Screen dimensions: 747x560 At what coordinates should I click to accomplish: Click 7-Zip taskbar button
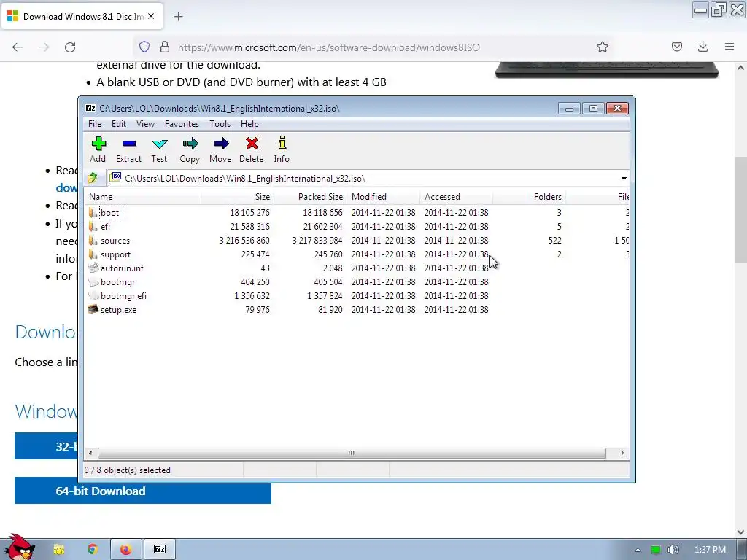pyautogui.click(x=160, y=550)
